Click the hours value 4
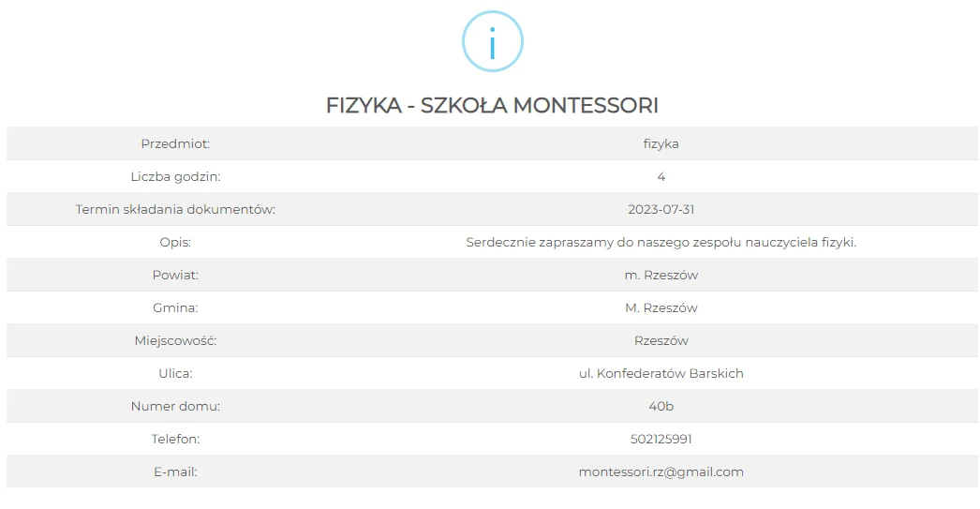Image resolution: width=980 pixels, height=509 pixels. click(x=661, y=176)
